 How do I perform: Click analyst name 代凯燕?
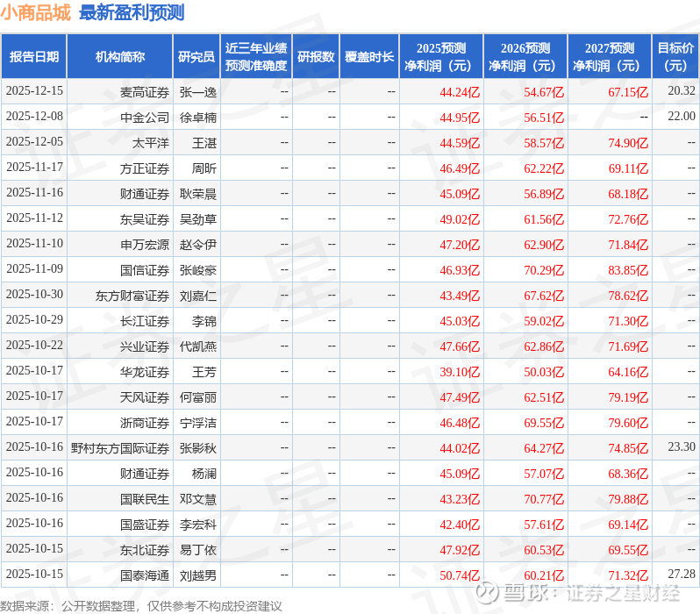click(x=198, y=347)
